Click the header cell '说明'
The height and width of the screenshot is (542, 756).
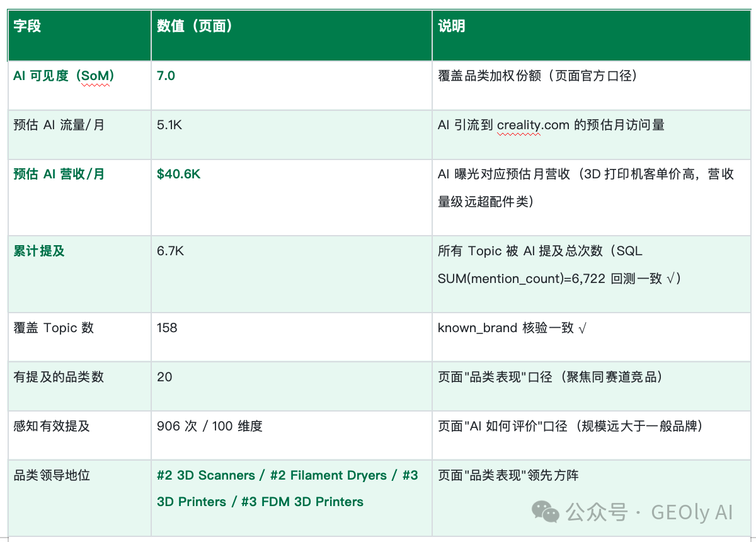tap(592, 35)
